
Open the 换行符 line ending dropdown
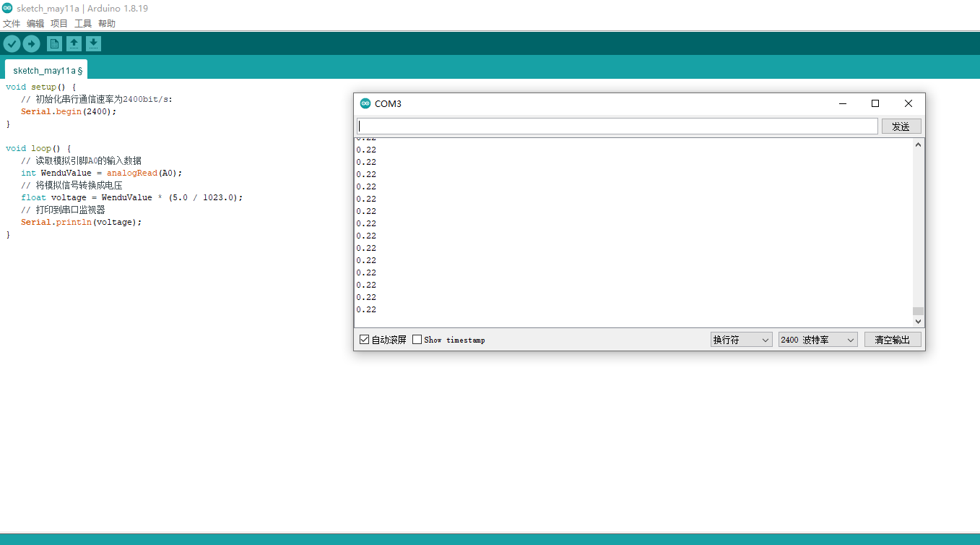coord(742,340)
